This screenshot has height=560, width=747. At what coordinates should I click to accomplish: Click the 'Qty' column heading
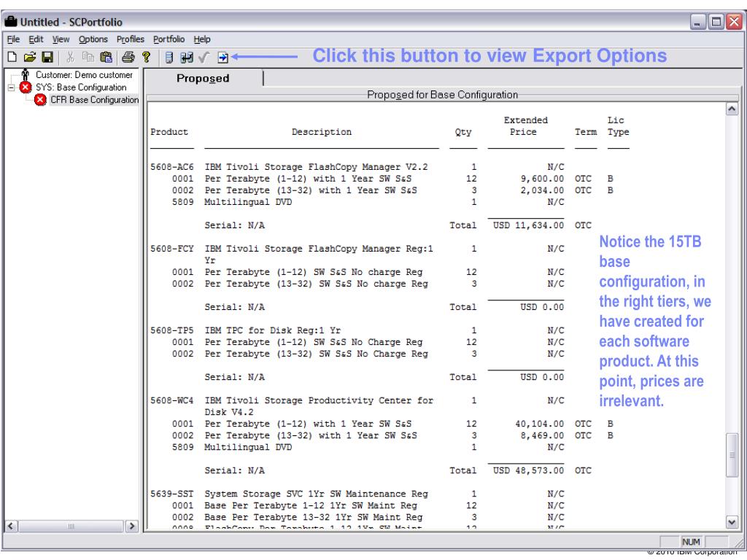[463, 132]
